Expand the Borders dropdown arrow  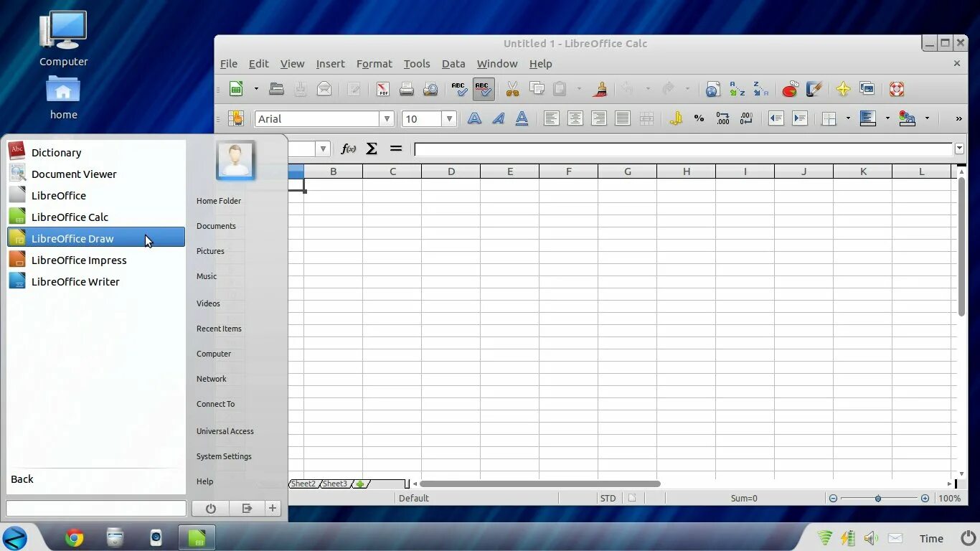tap(848, 118)
